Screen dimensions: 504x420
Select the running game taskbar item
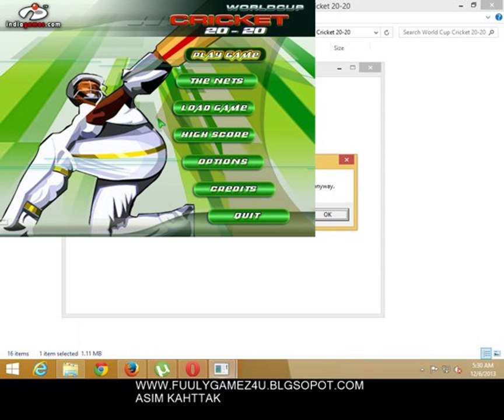(x=222, y=369)
